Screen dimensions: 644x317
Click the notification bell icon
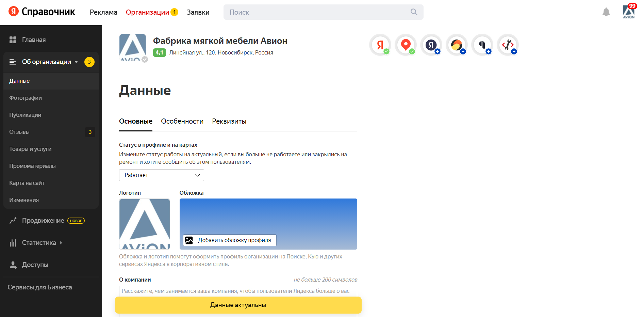[x=606, y=12]
